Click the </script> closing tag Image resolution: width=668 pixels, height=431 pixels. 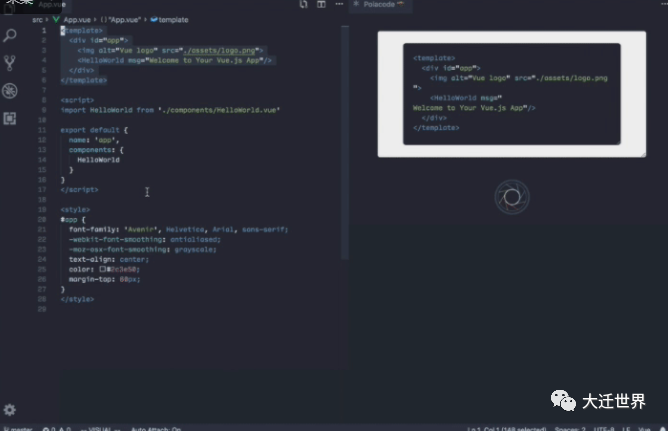(x=79, y=190)
